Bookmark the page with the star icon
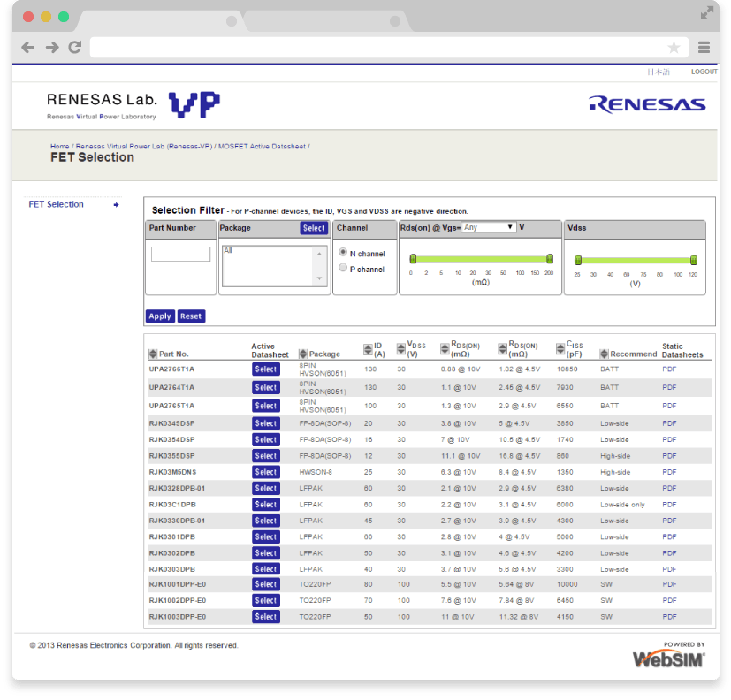This screenshot has width=731, height=700. tap(674, 47)
